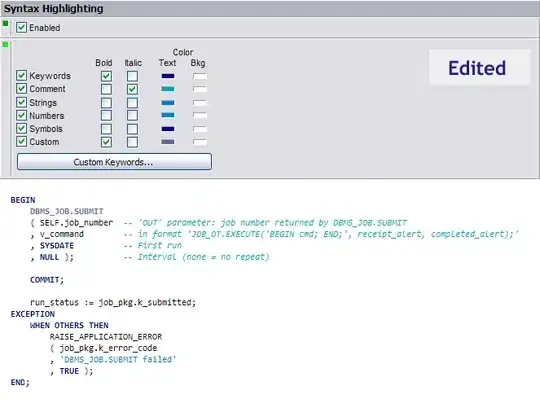Toggle Italic for Numbers

[132, 115]
